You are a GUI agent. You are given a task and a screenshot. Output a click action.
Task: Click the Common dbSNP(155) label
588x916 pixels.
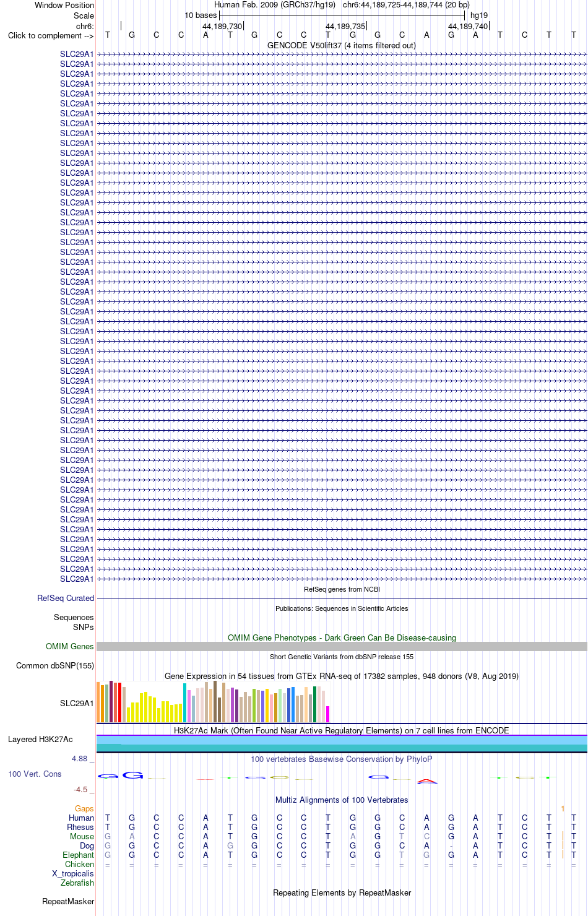[55, 665]
